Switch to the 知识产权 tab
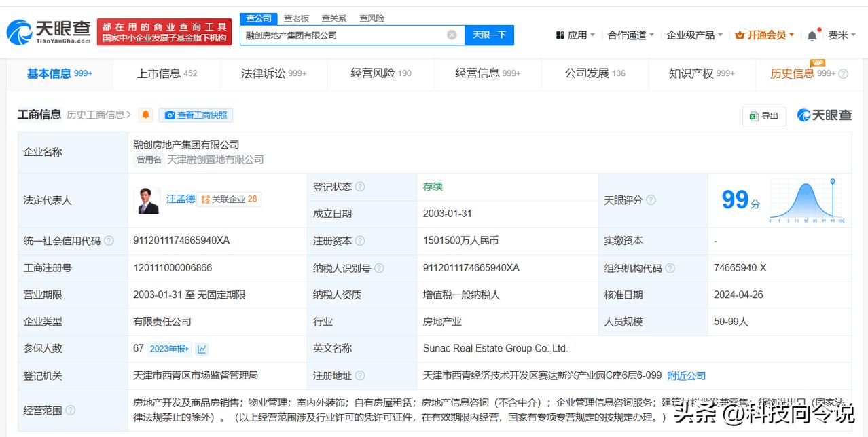 pyautogui.click(x=702, y=74)
